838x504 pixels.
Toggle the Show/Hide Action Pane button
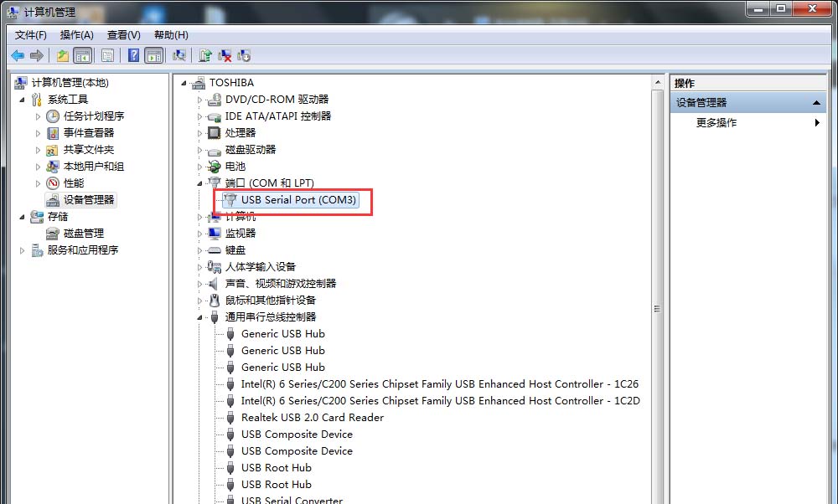point(154,55)
